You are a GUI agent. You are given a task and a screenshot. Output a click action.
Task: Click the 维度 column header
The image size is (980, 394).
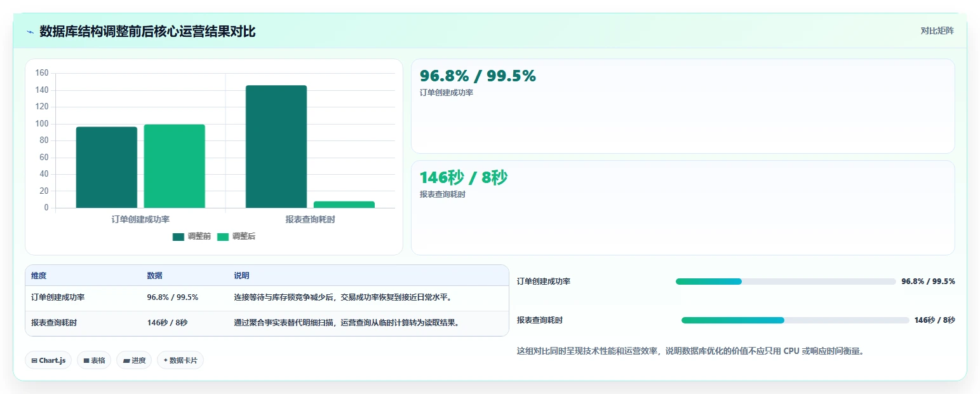39,276
